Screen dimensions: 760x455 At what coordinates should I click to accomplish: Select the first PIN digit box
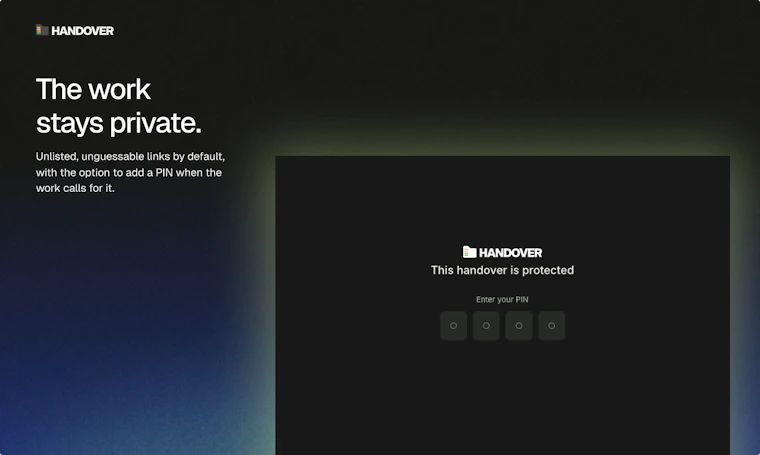[x=453, y=326]
